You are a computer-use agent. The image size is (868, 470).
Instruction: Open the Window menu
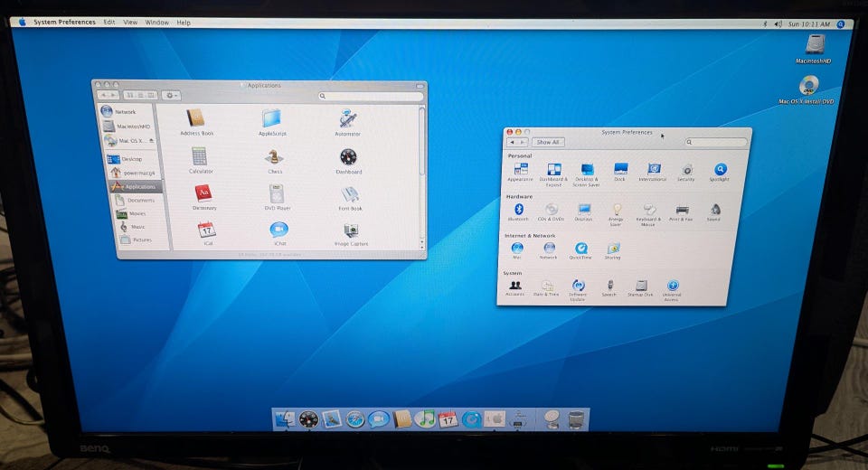(x=156, y=23)
